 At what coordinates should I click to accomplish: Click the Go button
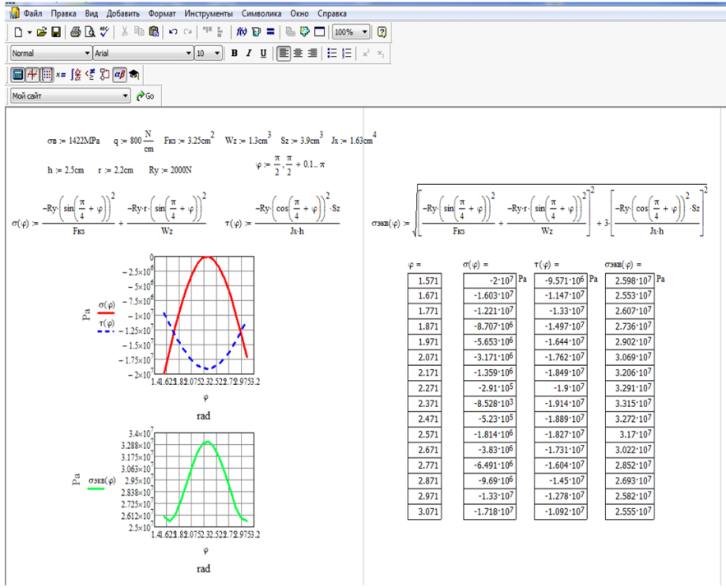point(146,96)
